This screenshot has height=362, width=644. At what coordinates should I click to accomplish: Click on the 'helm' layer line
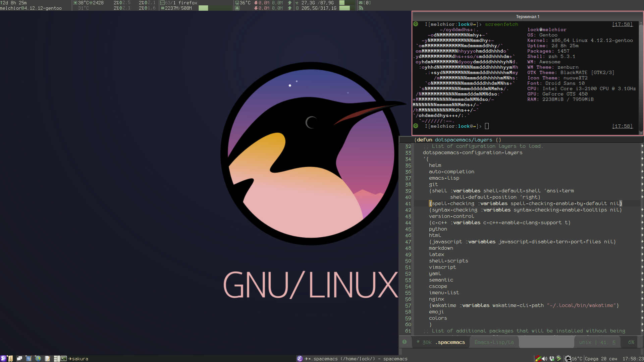pos(435,165)
